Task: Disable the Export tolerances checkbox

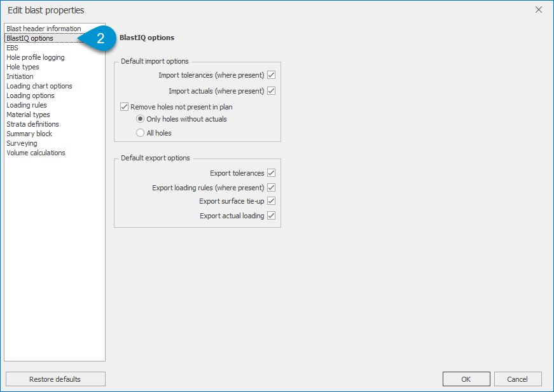Action: pos(271,173)
